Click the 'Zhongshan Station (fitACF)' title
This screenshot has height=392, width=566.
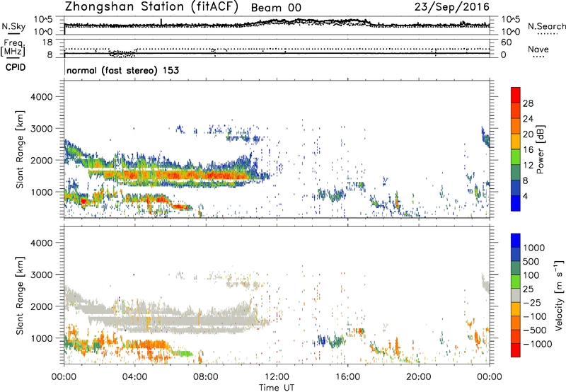point(151,7)
